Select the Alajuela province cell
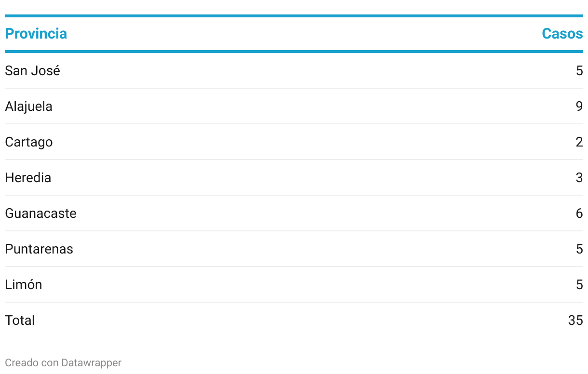The image size is (588, 374). coord(28,107)
